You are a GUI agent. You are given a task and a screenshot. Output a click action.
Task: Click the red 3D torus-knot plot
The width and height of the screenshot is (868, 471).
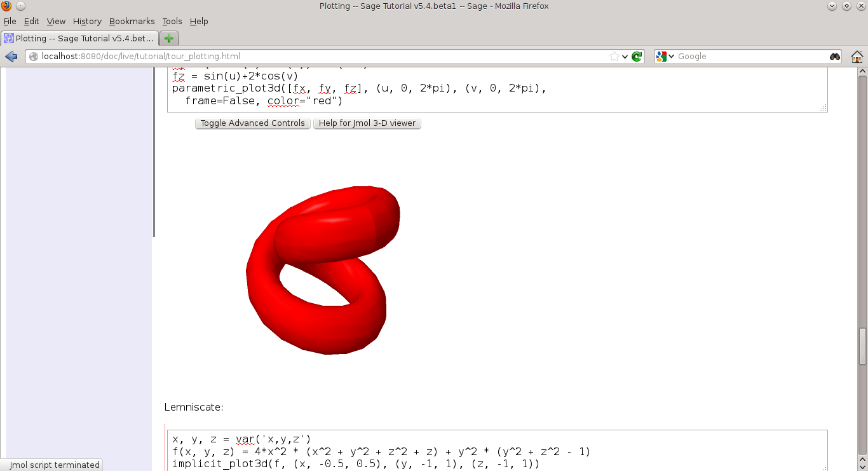click(x=323, y=270)
